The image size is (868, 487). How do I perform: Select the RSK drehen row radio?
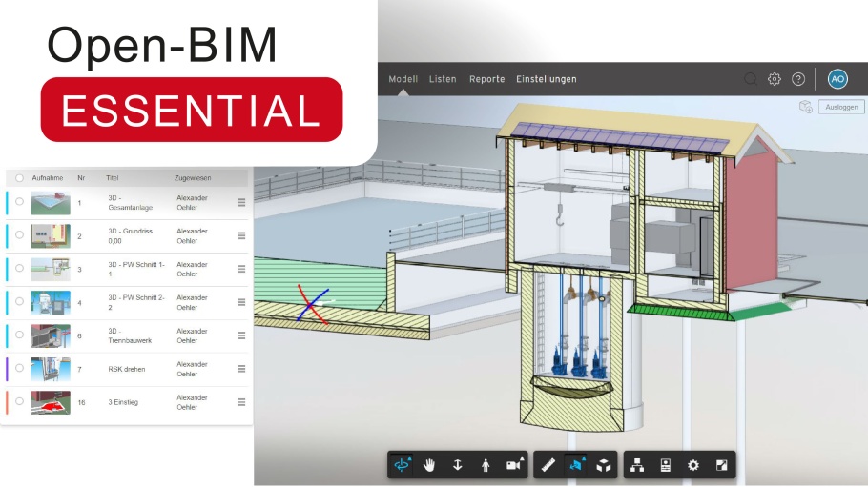click(19, 368)
